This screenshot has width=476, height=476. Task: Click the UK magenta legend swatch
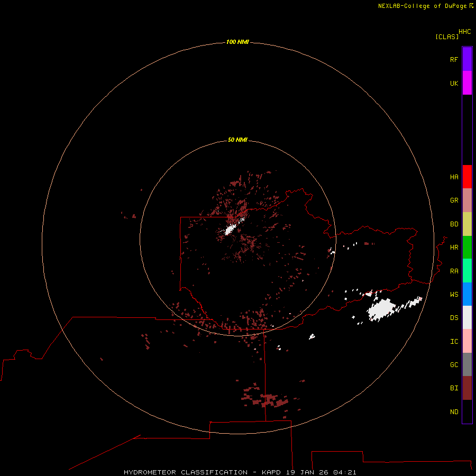[467, 83]
